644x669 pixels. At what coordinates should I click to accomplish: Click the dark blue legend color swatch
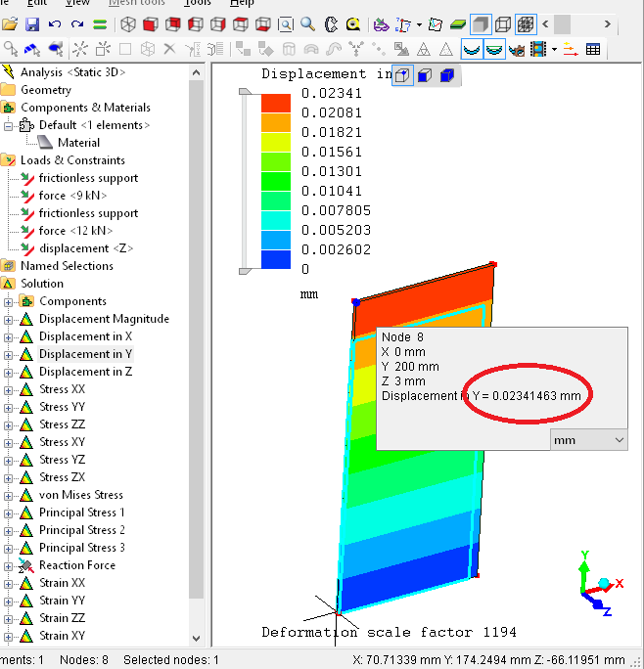(x=276, y=259)
